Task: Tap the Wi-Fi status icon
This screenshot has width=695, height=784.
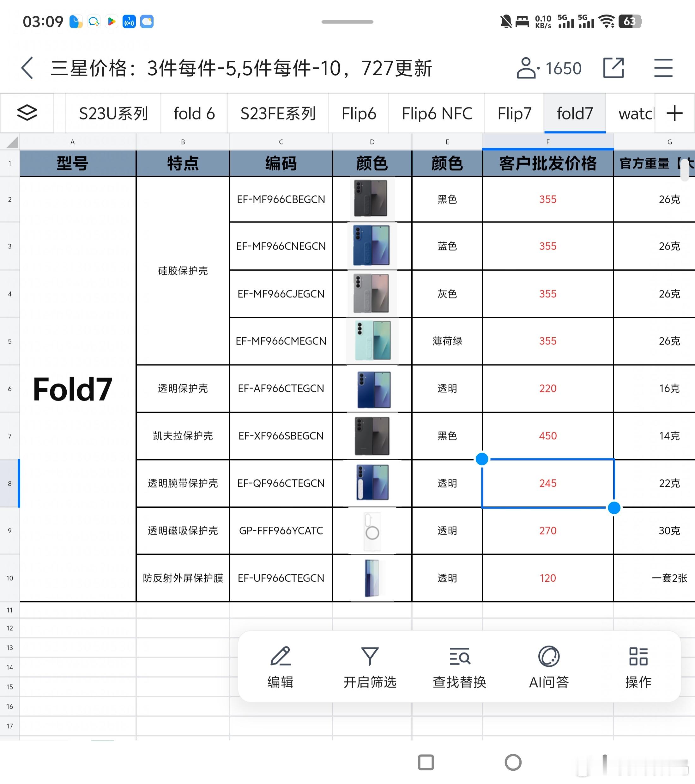Action: coord(607,21)
